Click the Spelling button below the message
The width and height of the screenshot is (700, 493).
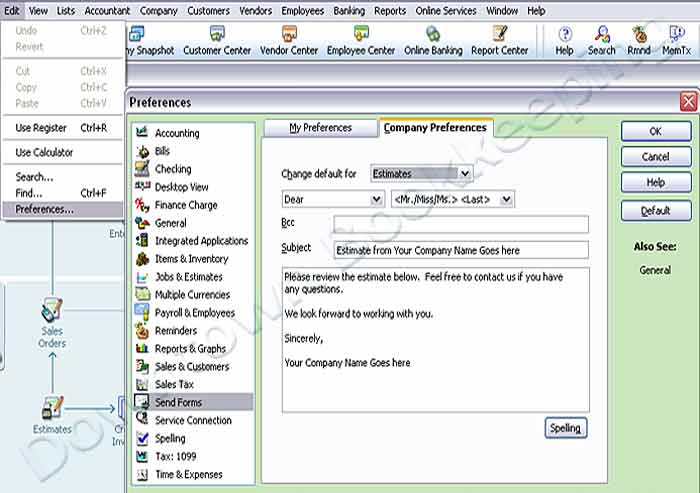pos(566,428)
